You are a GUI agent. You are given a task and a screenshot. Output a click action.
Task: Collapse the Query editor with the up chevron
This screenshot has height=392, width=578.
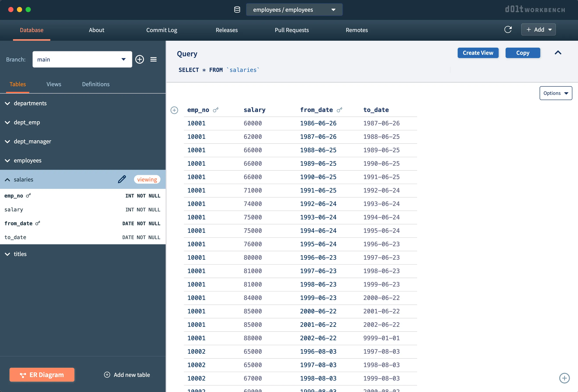pyautogui.click(x=558, y=53)
